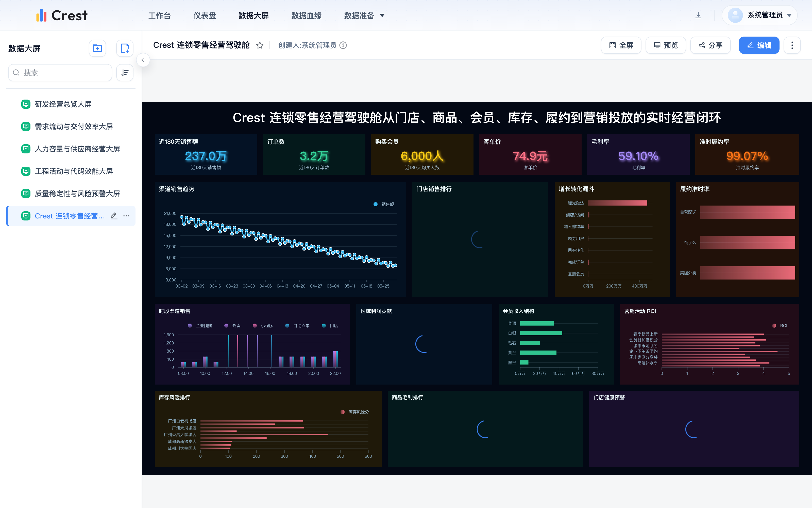Select the Crest 连锁零售经营 list item

click(71, 216)
